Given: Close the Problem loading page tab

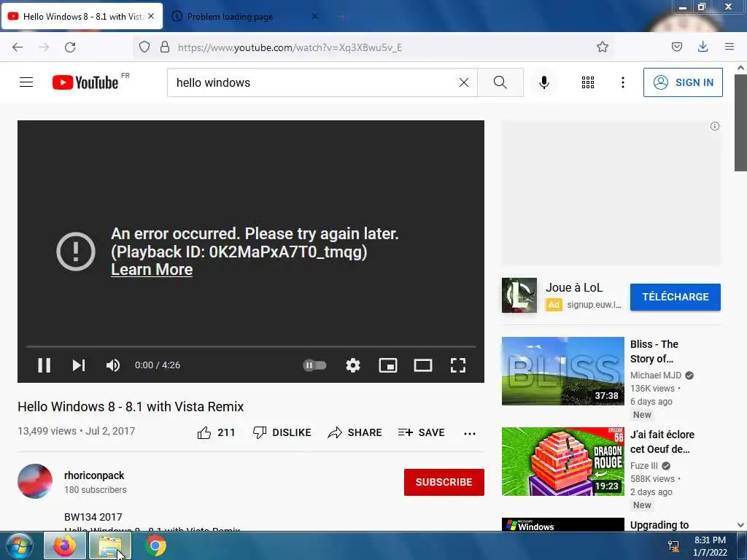Looking at the screenshot, I should pos(315,16).
